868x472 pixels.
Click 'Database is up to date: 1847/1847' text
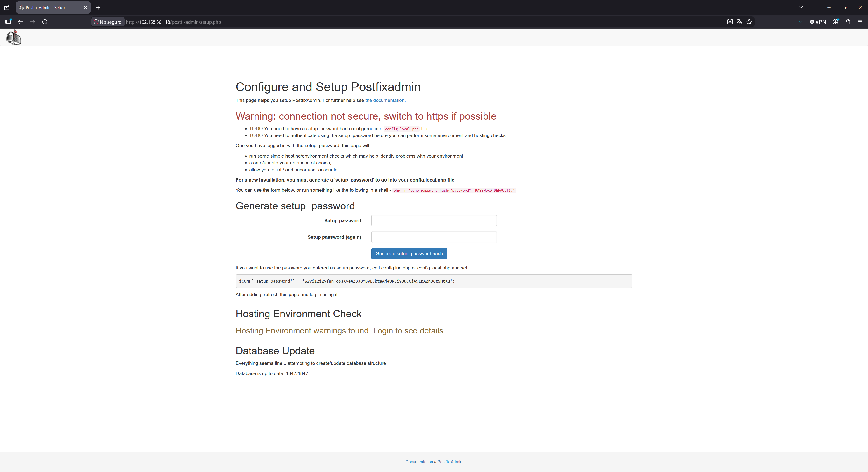271,373
